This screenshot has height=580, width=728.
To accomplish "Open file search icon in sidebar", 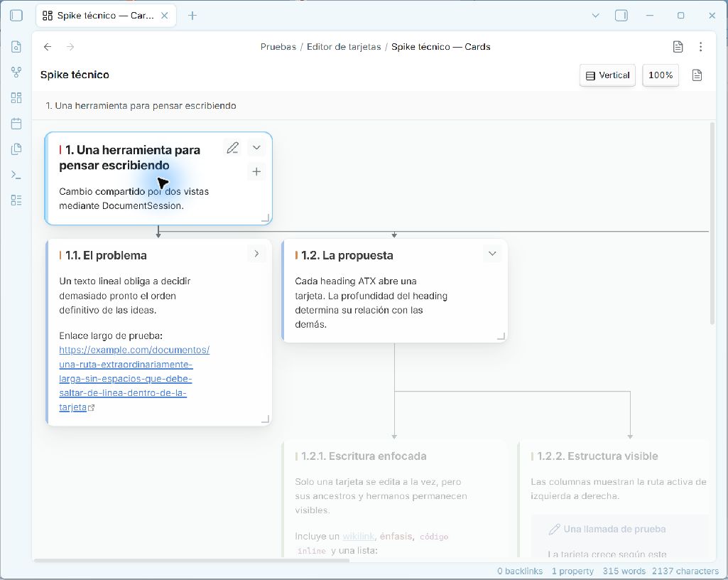I will point(16,46).
